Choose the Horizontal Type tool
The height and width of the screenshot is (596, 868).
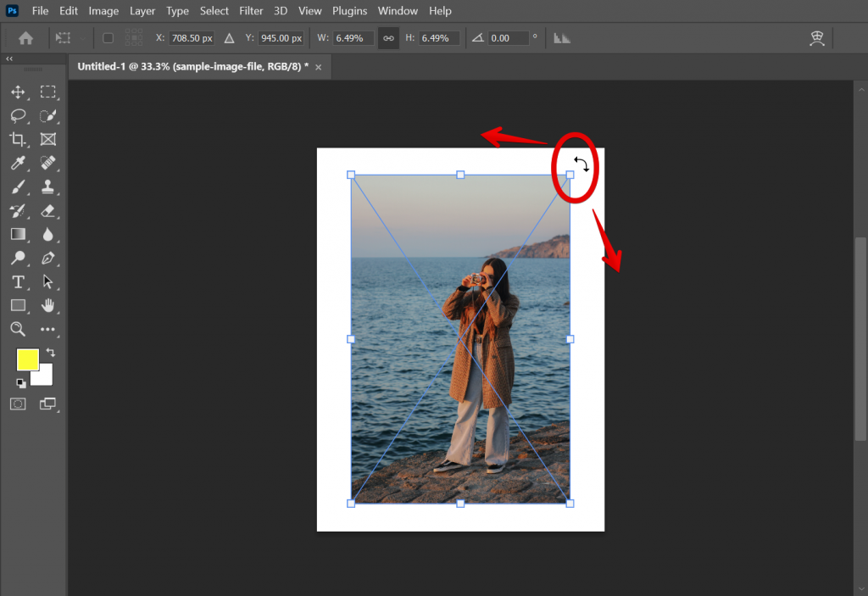(19, 281)
